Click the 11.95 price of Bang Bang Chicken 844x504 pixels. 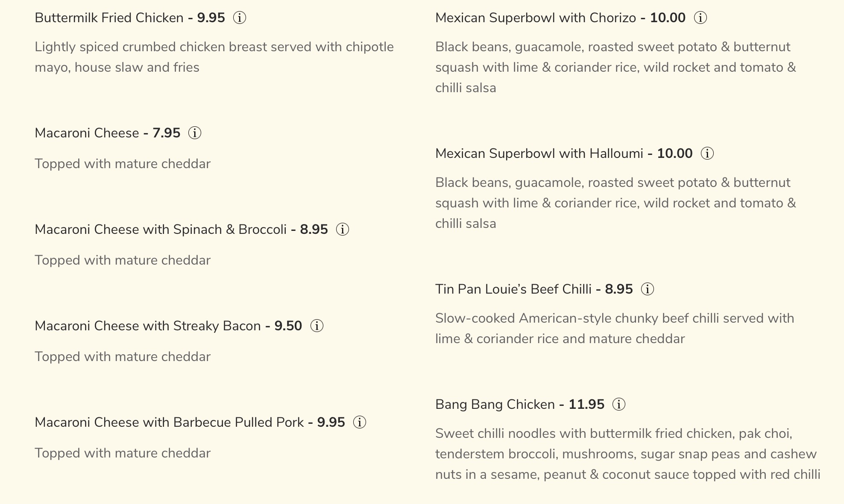pos(586,405)
